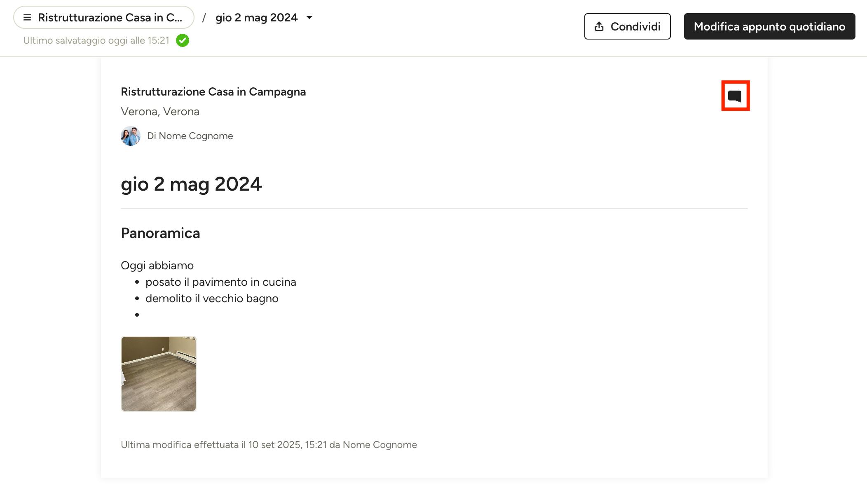The width and height of the screenshot is (867, 504).
Task: Click the Ultimo salvataggio oggi alle 15:21 status
Action: (96, 40)
